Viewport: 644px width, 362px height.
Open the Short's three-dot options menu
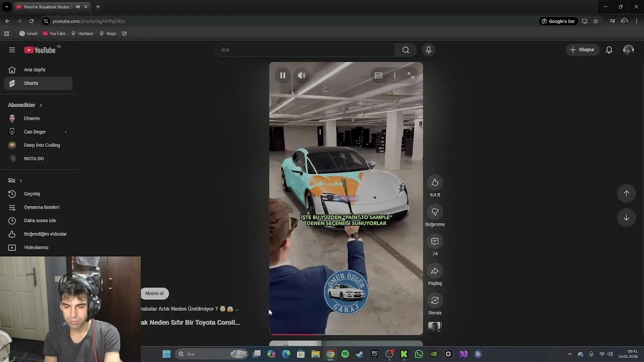point(394,75)
